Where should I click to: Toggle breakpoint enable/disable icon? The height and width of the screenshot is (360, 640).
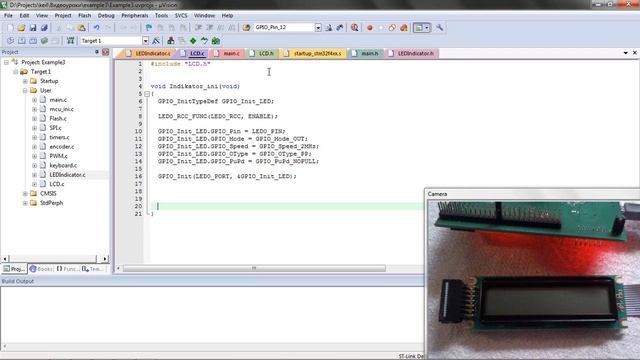tap(381, 28)
